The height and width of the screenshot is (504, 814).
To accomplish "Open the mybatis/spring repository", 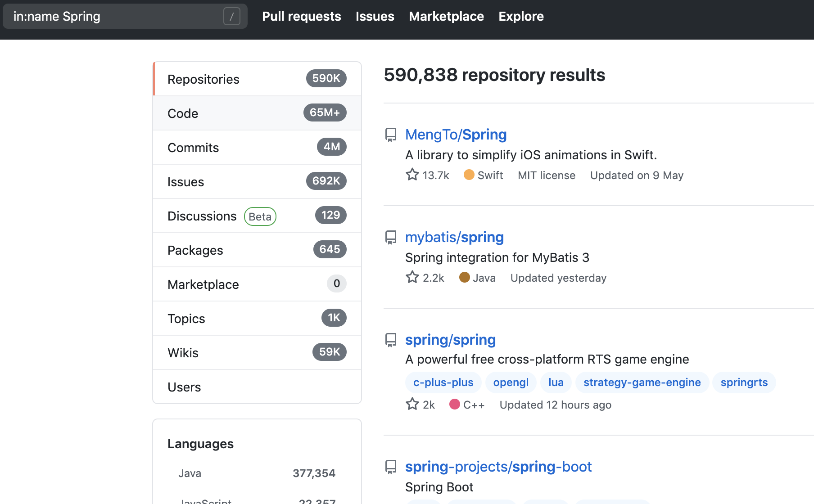I will click(x=454, y=237).
